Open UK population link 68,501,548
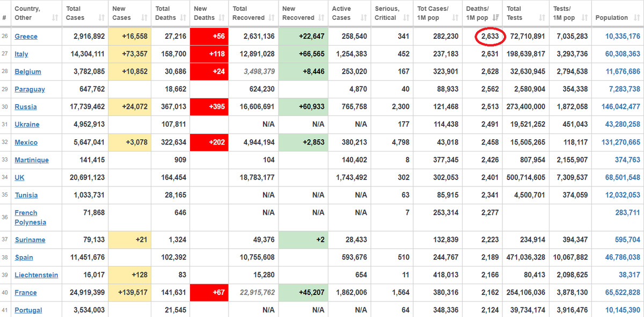The image size is (644, 317). click(x=623, y=178)
